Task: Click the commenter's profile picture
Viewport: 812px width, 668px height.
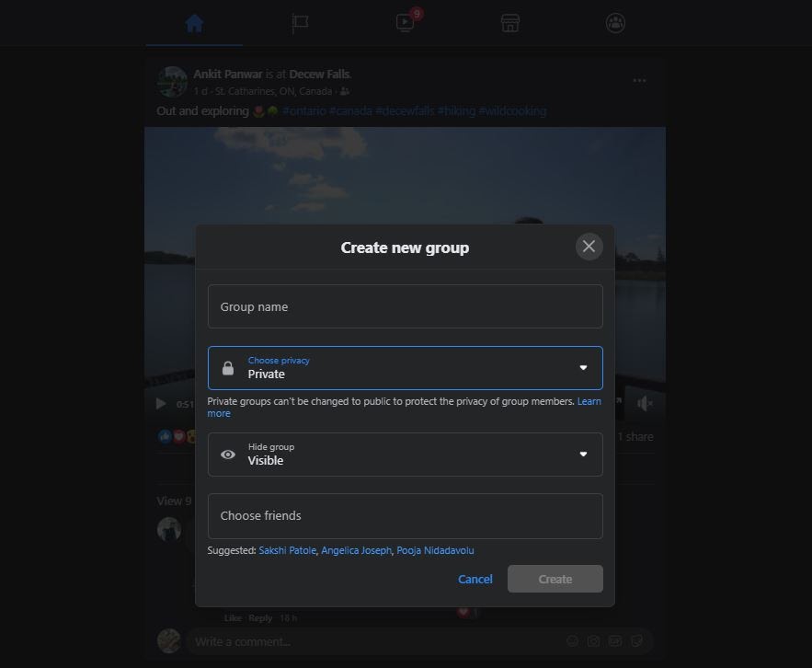Action: point(169,529)
